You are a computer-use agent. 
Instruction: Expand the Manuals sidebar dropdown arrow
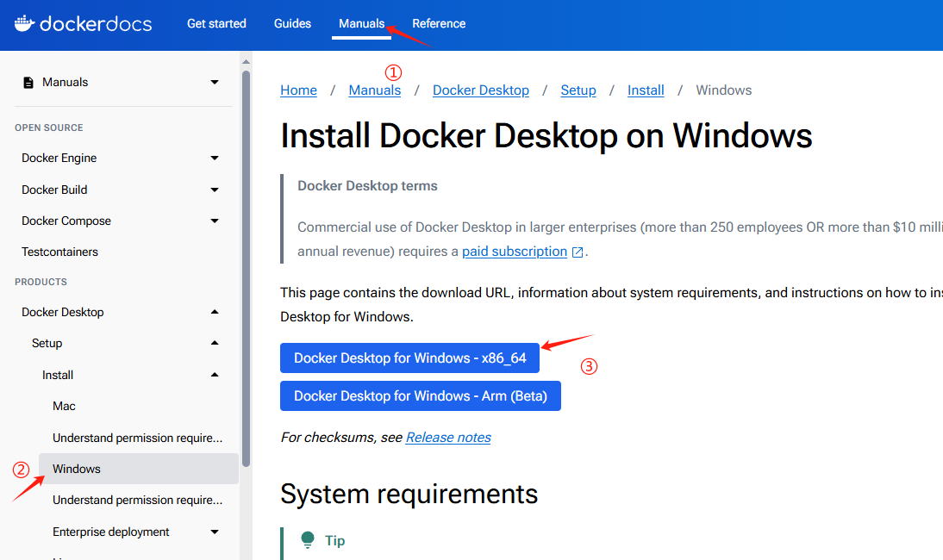[215, 83]
